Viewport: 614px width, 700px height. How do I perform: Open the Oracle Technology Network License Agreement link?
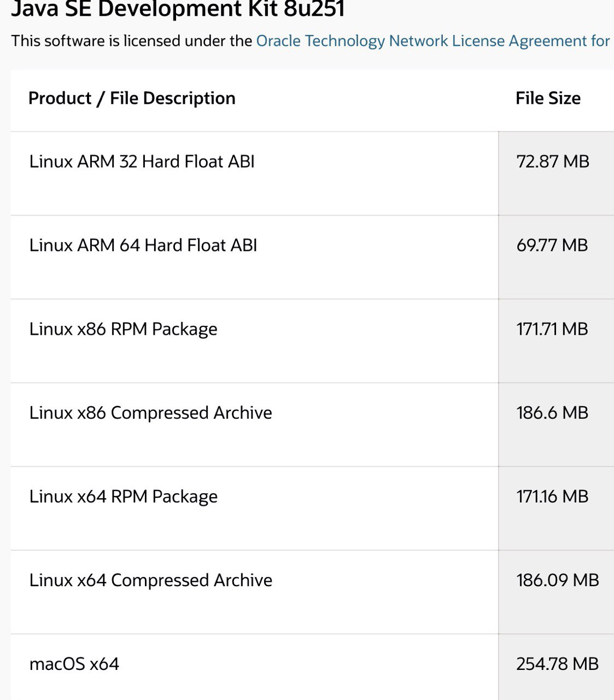point(433,41)
